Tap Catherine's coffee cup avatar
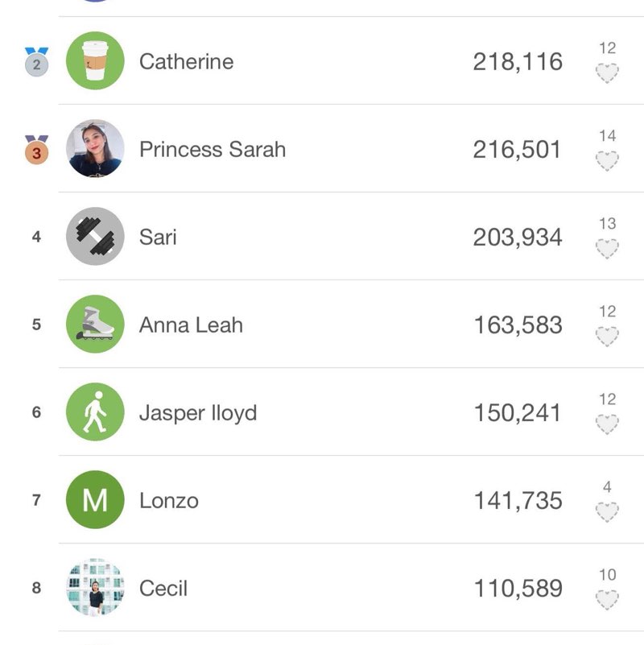The height and width of the screenshot is (645, 644). tap(95, 61)
